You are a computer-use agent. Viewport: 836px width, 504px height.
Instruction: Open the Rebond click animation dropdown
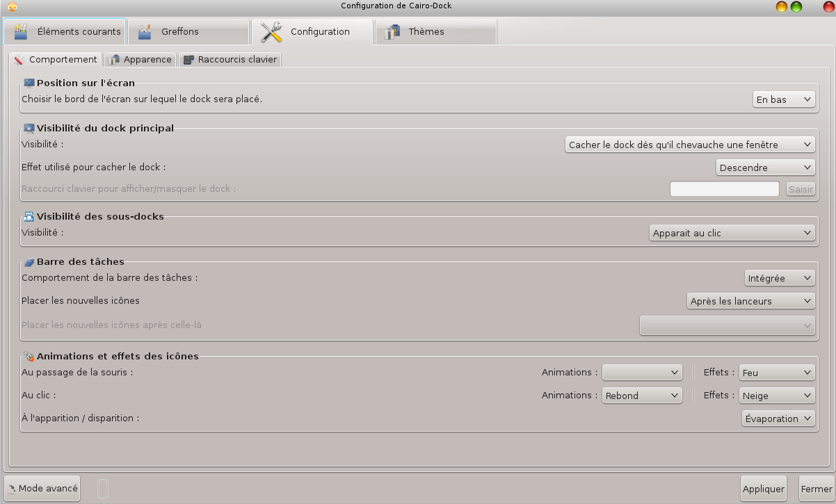tap(642, 396)
